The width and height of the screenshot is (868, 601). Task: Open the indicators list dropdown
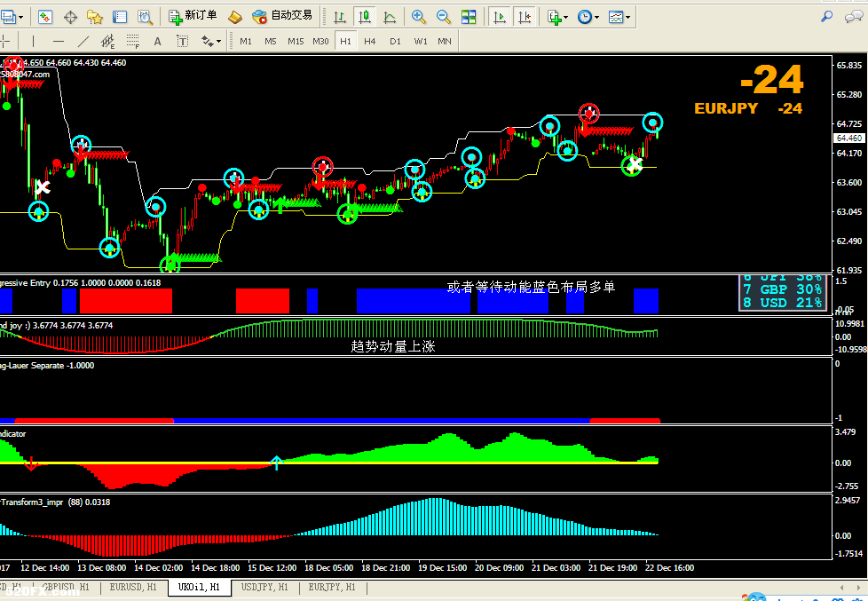[x=557, y=17]
